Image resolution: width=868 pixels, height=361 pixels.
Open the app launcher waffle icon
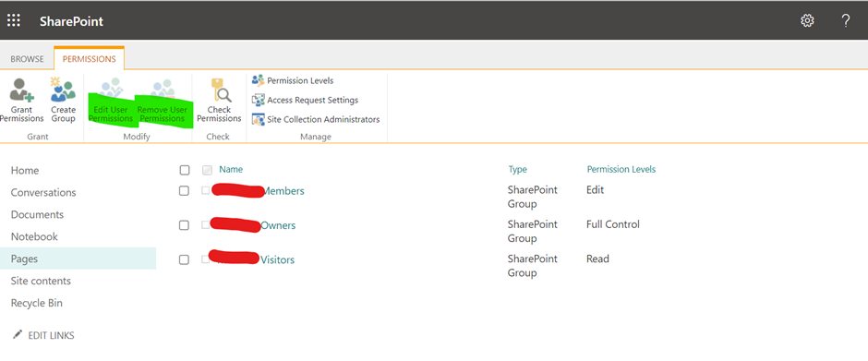[13, 21]
